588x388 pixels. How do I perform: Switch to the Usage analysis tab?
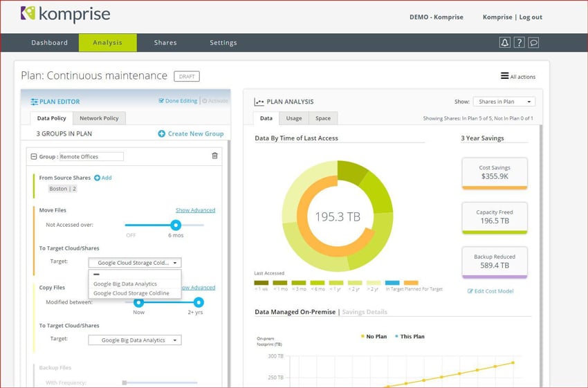pos(294,118)
